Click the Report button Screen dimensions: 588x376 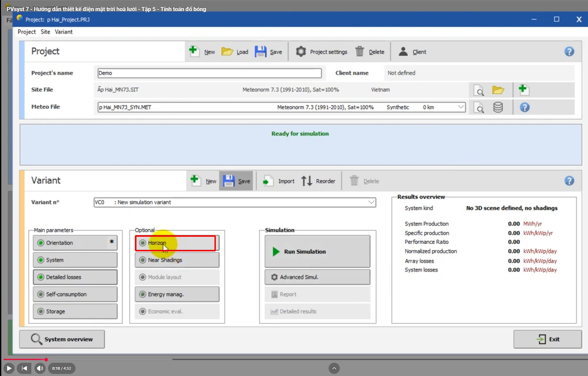point(317,294)
